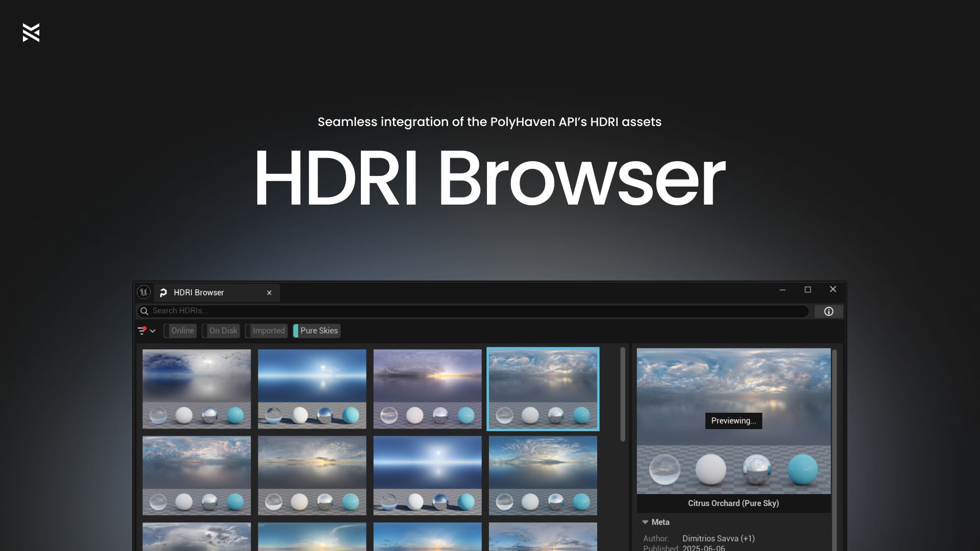Click the brand logo in top-left corner
980x551 pixels.
coord(31,33)
